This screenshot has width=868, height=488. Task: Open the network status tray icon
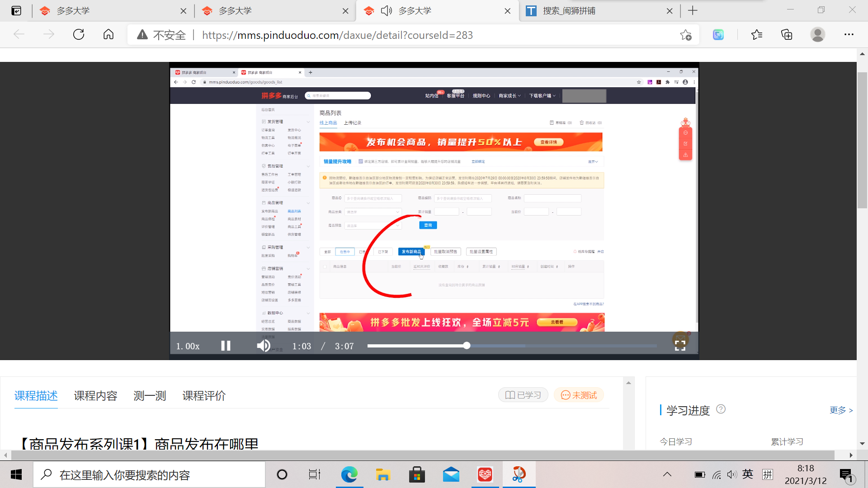point(717,475)
